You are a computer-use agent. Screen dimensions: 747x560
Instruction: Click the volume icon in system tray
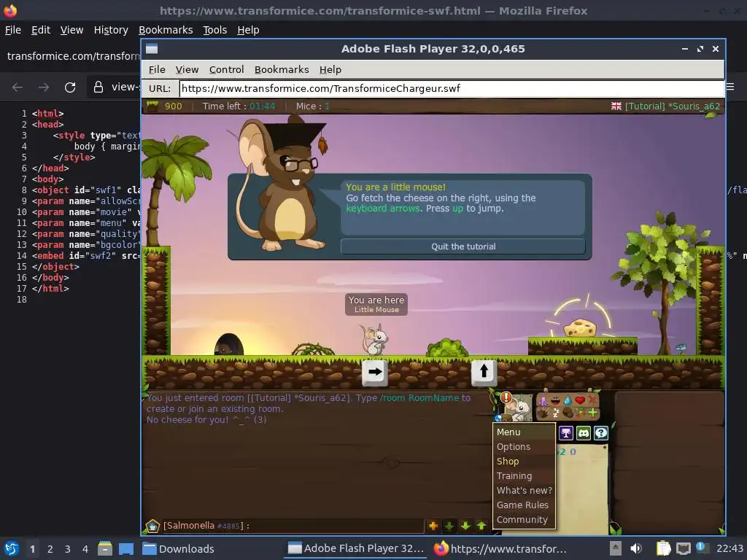pos(636,548)
